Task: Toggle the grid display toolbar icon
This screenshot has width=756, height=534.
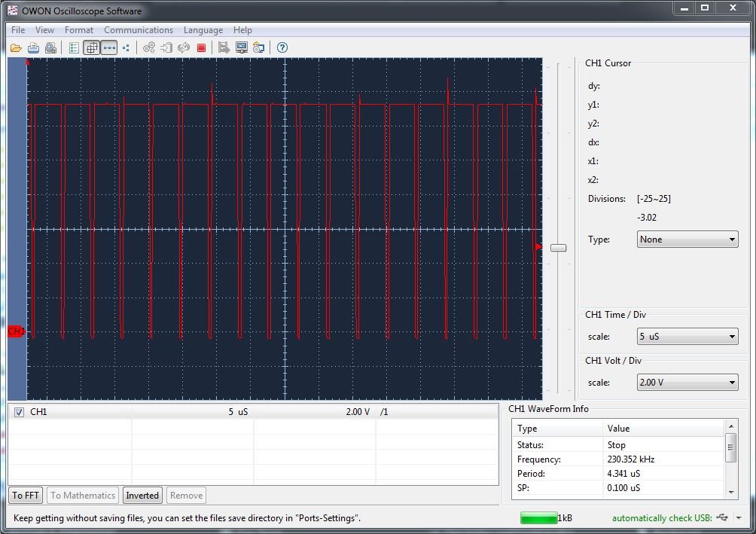Action: [x=92, y=47]
